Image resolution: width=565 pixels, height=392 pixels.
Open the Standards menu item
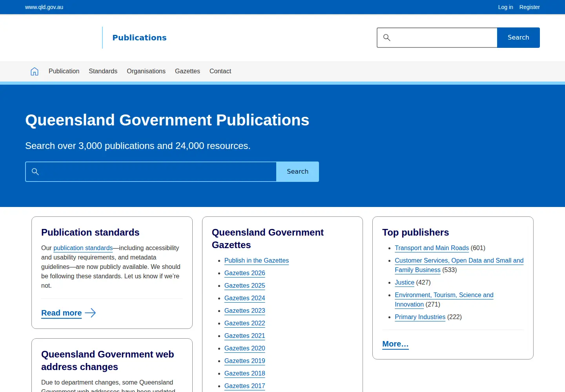(x=103, y=71)
